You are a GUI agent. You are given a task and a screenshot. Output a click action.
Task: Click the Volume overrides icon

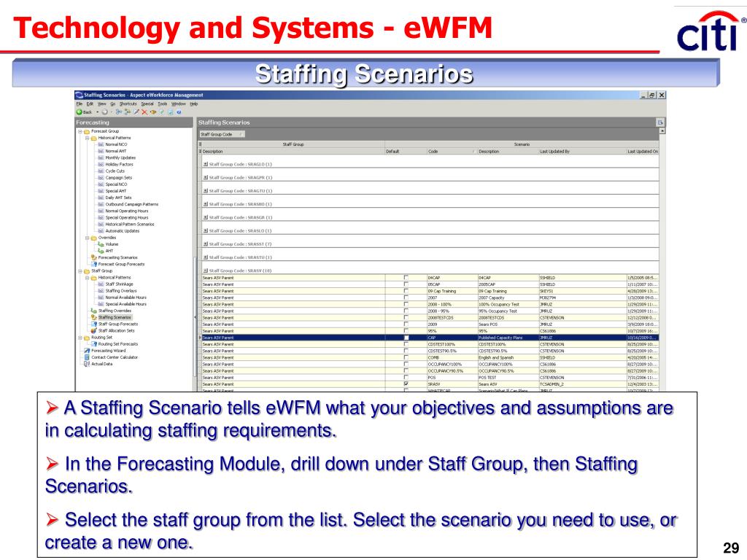coord(101,244)
